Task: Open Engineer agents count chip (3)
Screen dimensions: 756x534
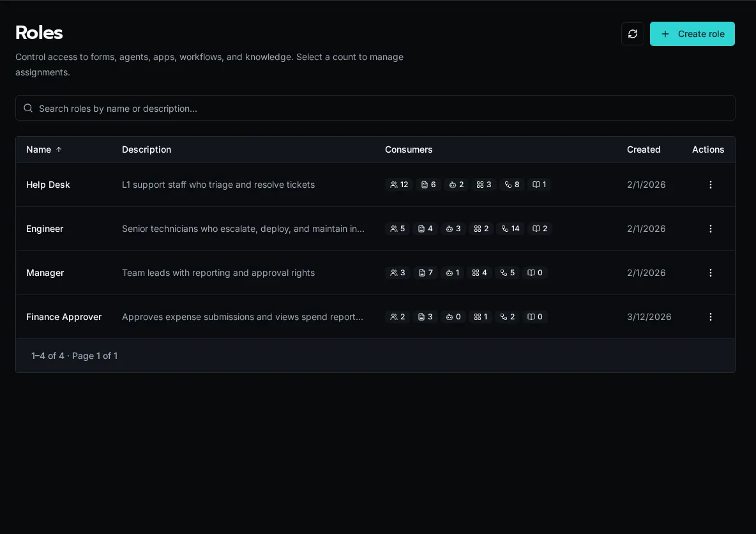Action: click(453, 229)
